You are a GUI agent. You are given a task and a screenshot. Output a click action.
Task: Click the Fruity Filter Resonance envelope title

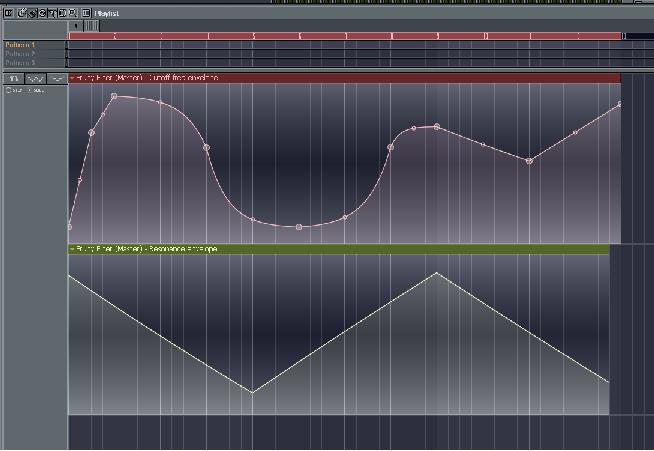click(x=147, y=249)
